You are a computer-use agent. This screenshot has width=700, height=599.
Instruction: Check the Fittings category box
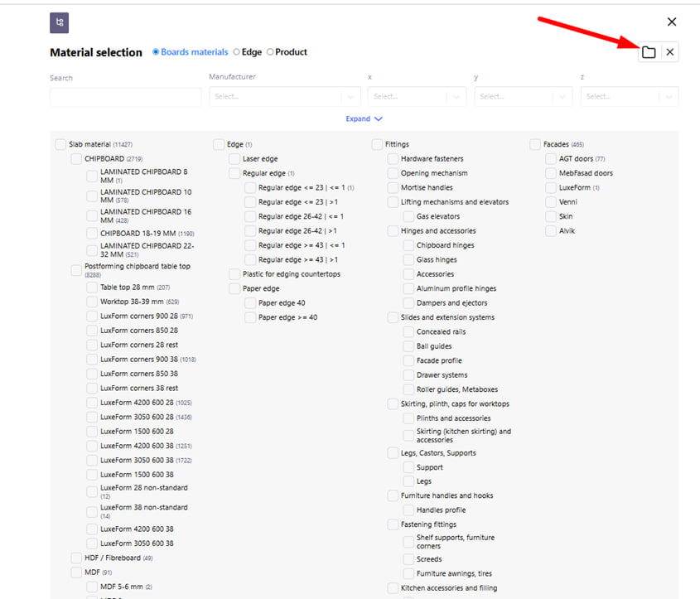(x=377, y=145)
